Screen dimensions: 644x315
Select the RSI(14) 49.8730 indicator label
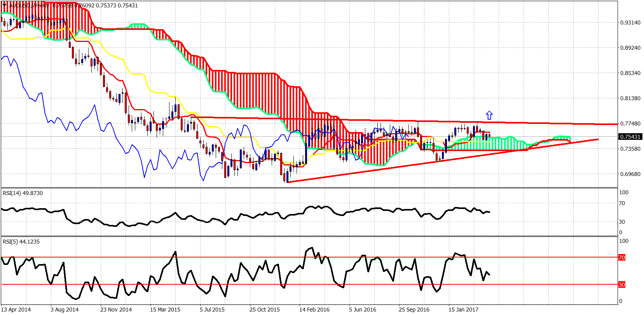(23, 193)
